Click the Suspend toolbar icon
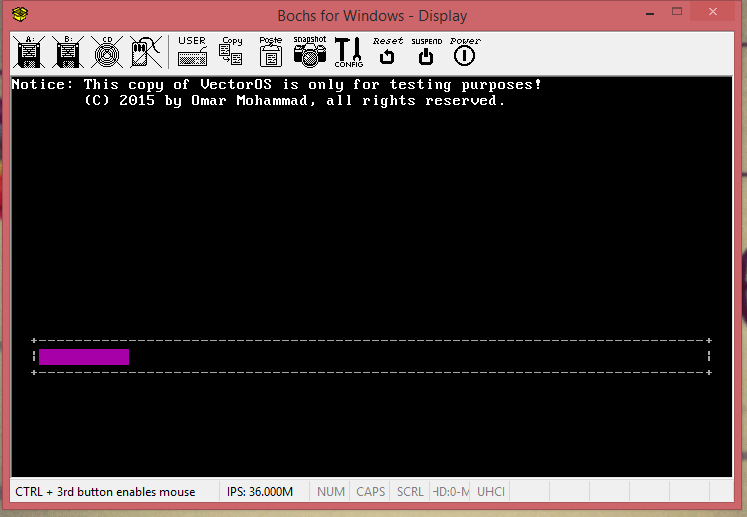 pos(426,51)
